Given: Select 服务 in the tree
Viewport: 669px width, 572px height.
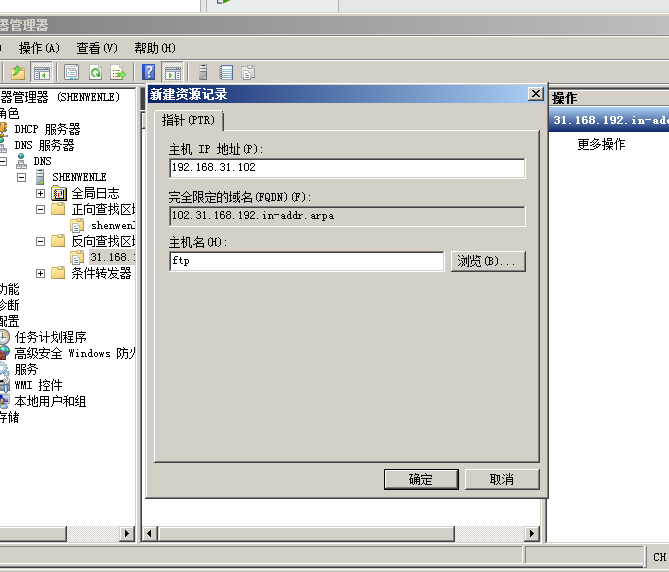Looking at the screenshot, I should tap(26, 369).
